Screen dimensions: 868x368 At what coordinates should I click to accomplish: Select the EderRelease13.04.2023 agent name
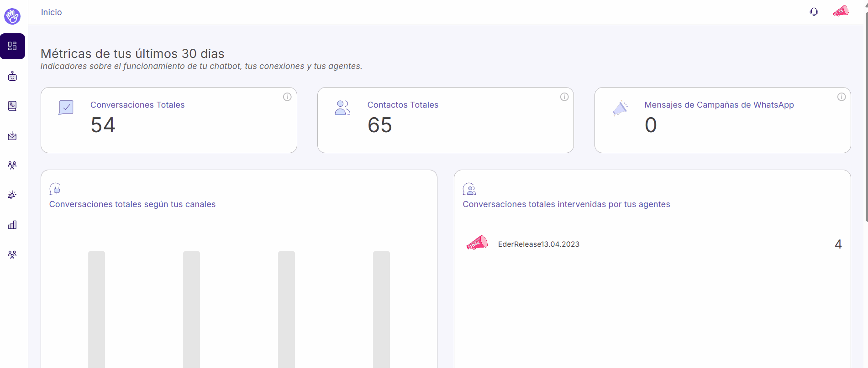pos(538,244)
